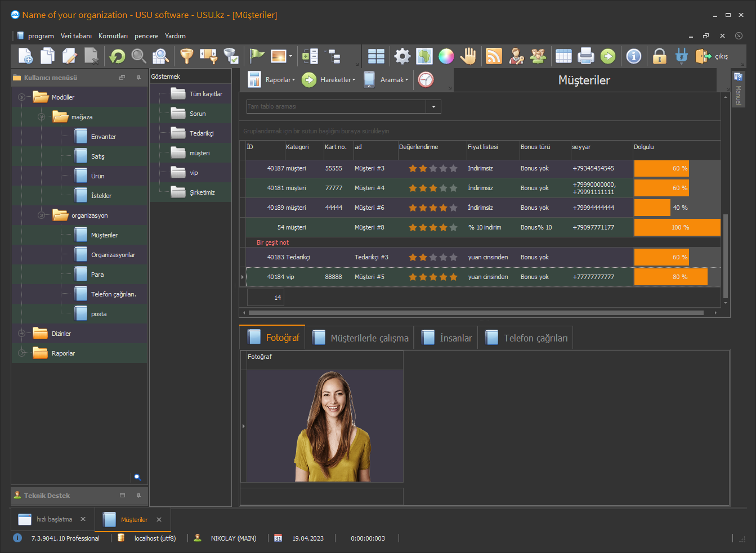Select Tedarikçi folder in Göstermek

pyautogui.click(x=201, y=133)
